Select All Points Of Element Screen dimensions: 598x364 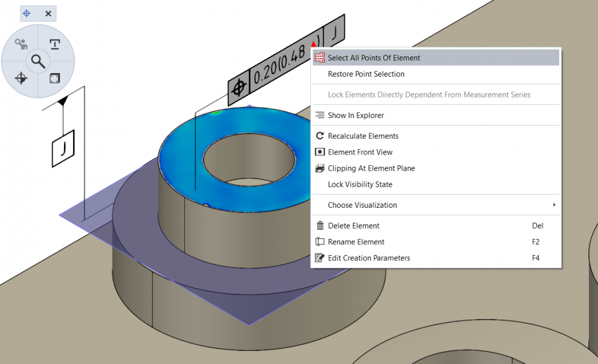pos(374,58)
